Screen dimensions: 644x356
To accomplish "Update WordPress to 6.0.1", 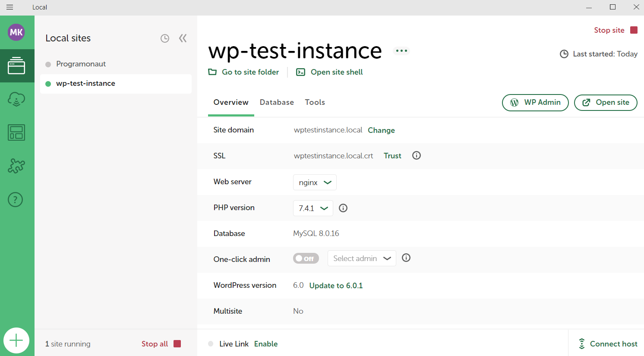I will pyautogui.click(x=336, y=285).
